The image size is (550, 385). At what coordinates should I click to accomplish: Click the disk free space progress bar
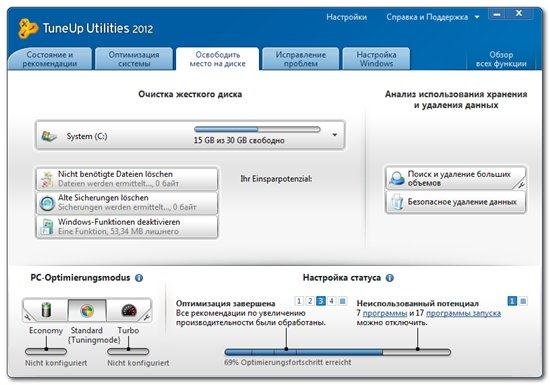pos(257,129)
